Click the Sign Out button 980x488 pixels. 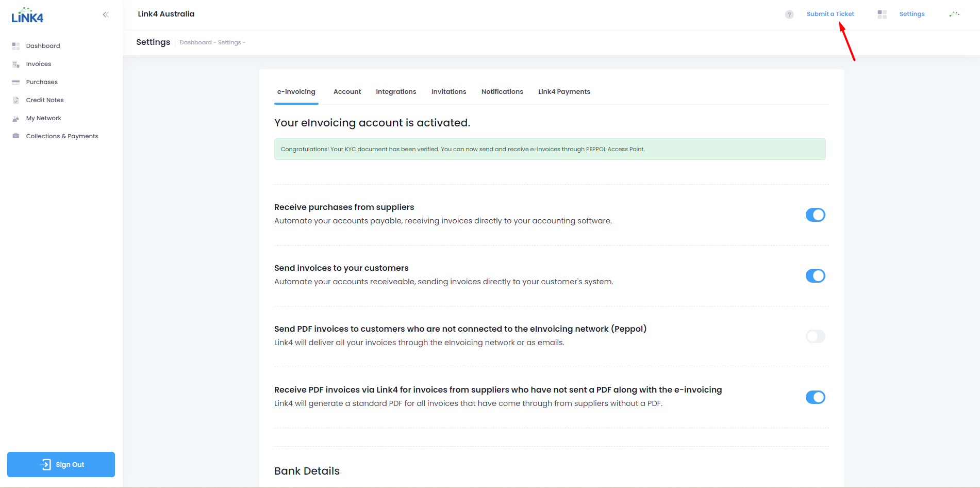point(61,464)
